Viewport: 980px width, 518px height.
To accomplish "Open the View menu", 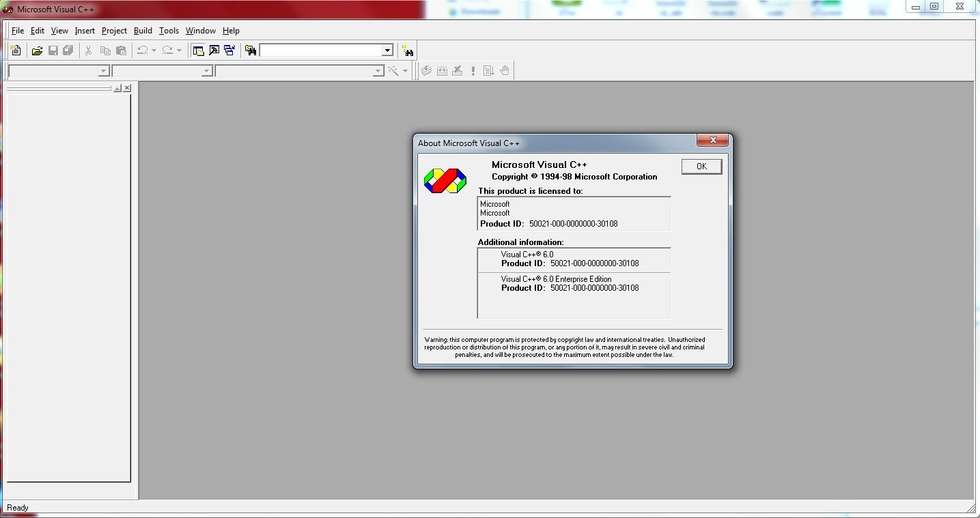I will tap(59, 31).
